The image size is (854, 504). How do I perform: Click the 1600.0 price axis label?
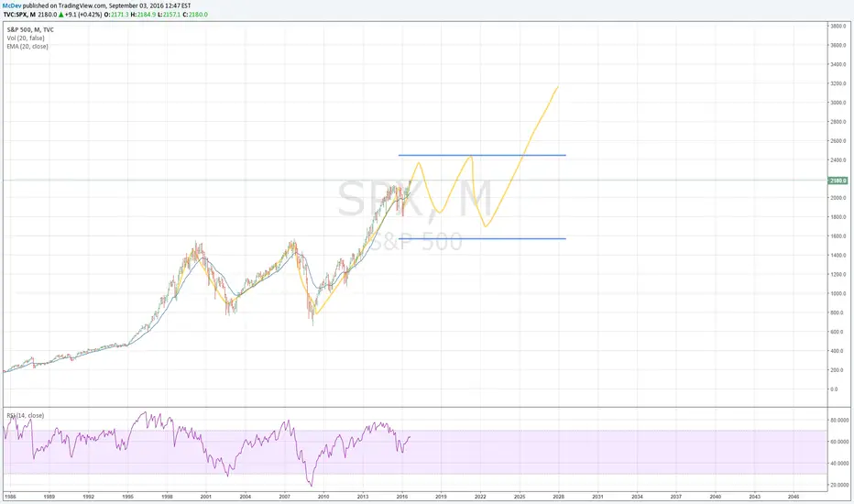(x=838, y=236)
